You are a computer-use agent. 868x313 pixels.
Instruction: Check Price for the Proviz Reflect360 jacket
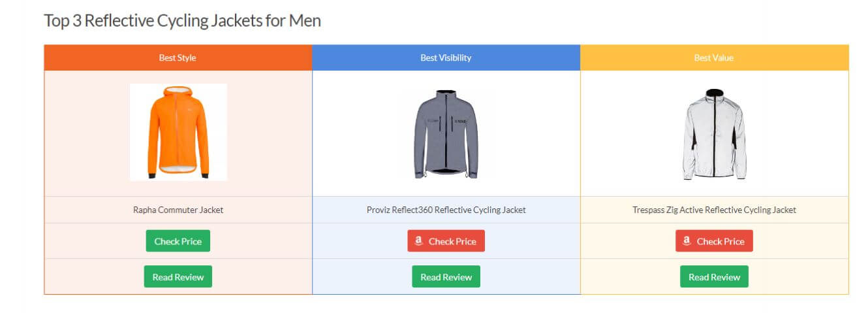446,241
